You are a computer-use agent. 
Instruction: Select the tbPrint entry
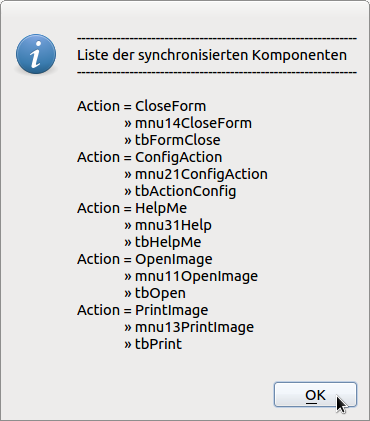click(153, 344)
